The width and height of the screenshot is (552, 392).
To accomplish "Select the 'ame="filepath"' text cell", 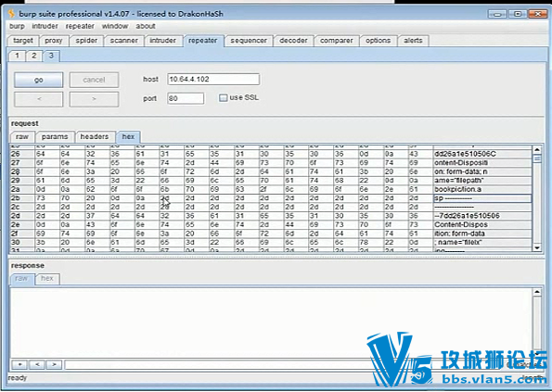I will pos(481,181).
